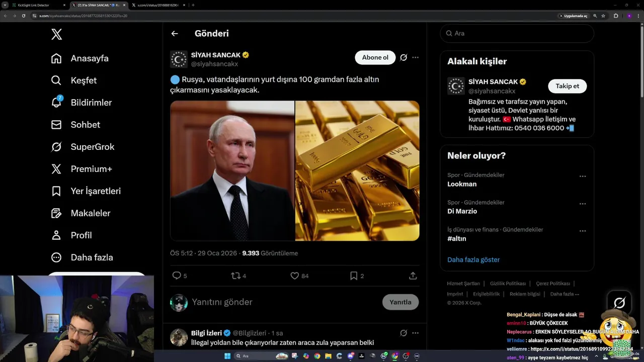Image resolution: width=644 pixels, height=362 pixels.
Task: Switch to the KickSight Link Detector tab
Action: click(x=34, y=5)
